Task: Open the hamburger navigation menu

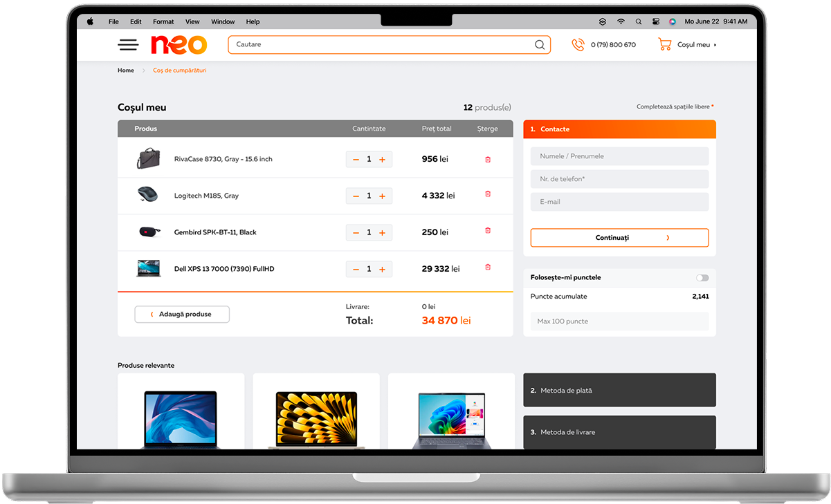Action: pos(128,45)
